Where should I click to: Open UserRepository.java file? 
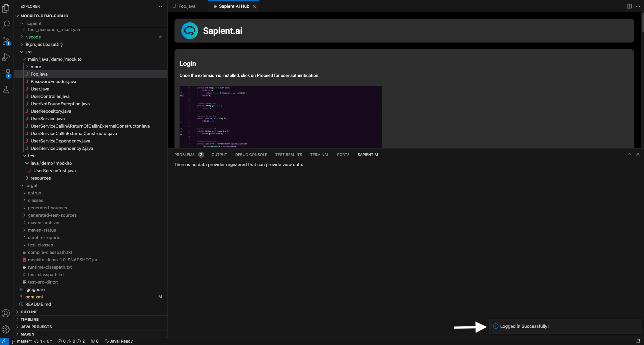tap(90, 111)
